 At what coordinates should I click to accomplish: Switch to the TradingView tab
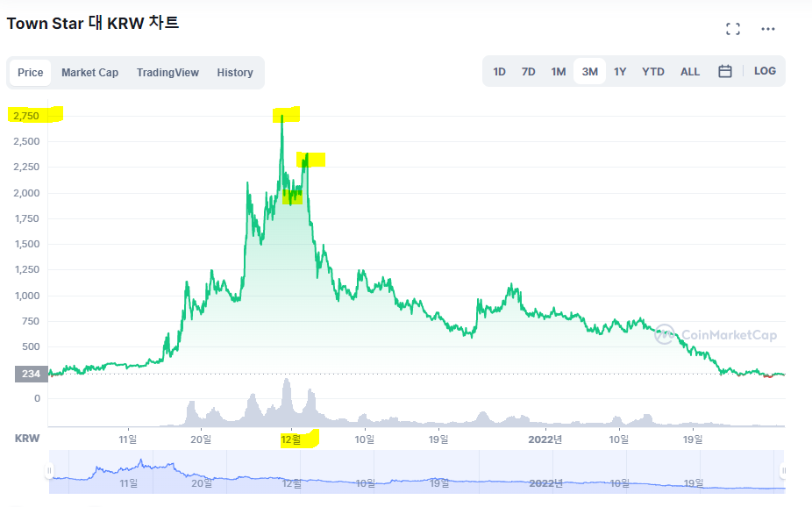(x=167, y=73)
